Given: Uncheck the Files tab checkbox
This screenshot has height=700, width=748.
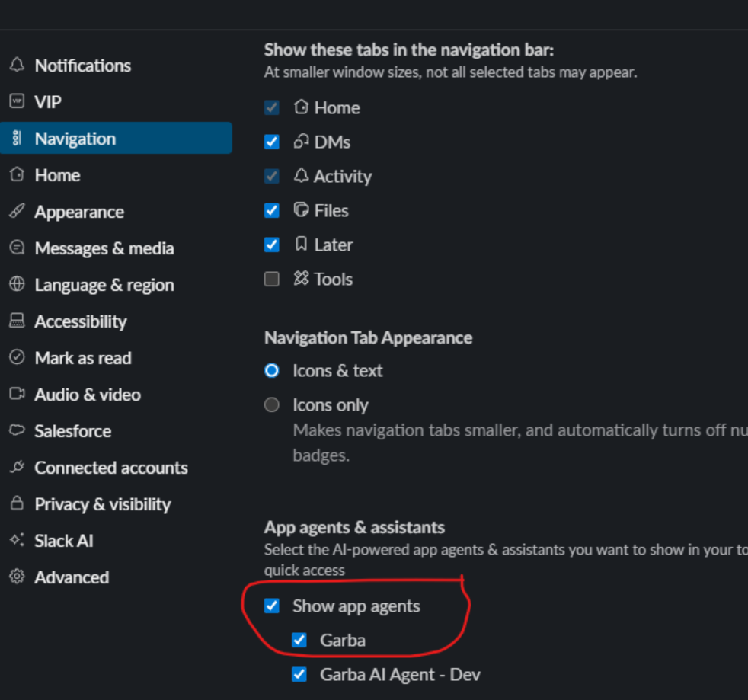Looking at the screenshot, I should (x=272, y=210).
